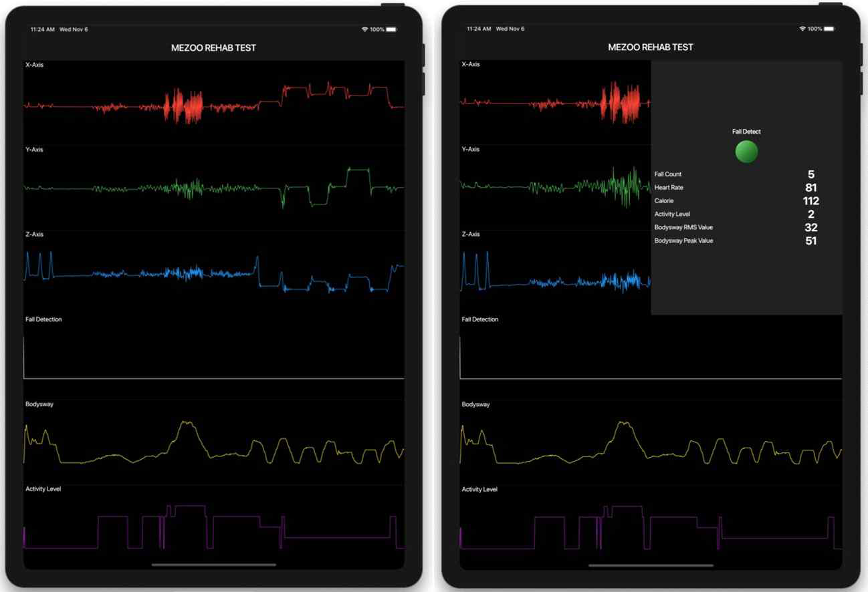Select MEZOO REHAB TEST title on right iPad
The image size is (868, 592).
[x=651, y=47]
